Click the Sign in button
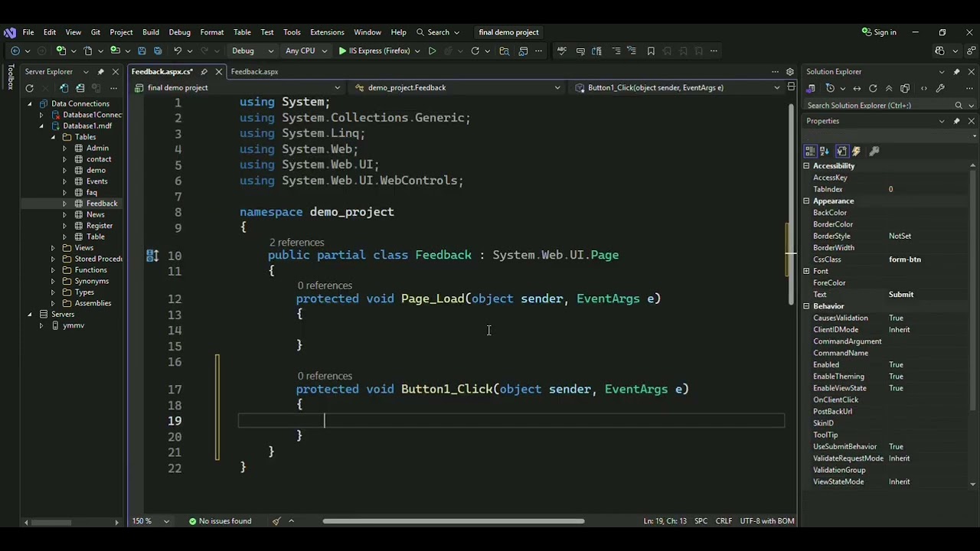The width and height of the screenshot is (980, 551). coord(879,32)
